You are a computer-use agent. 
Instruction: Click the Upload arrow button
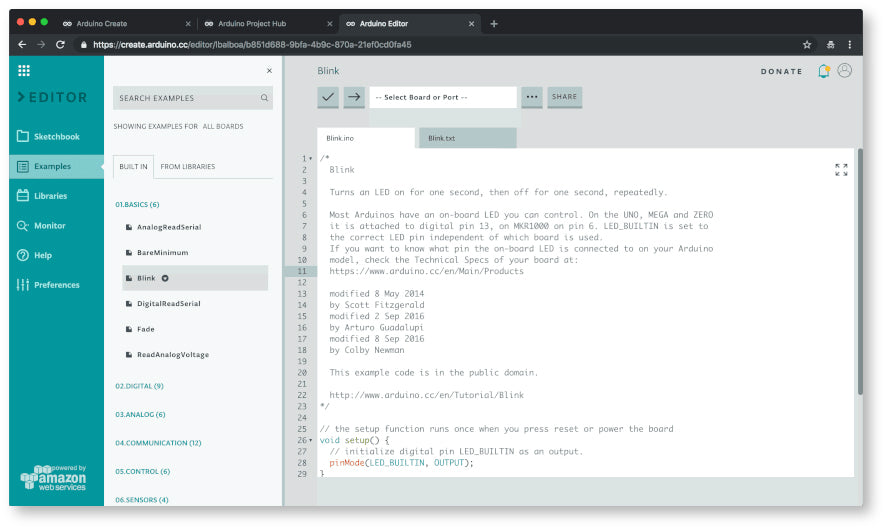click(354, 97)
